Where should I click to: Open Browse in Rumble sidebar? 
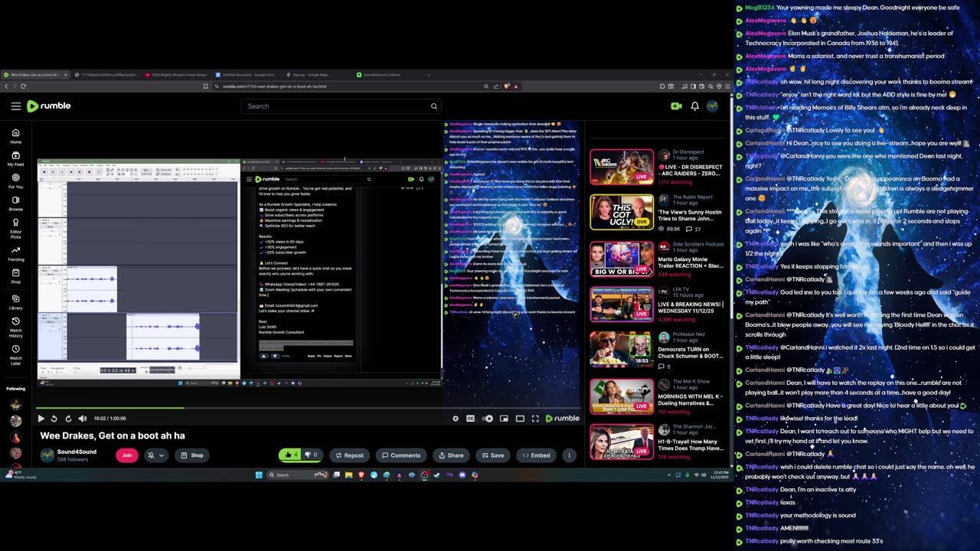coord(15,204)
